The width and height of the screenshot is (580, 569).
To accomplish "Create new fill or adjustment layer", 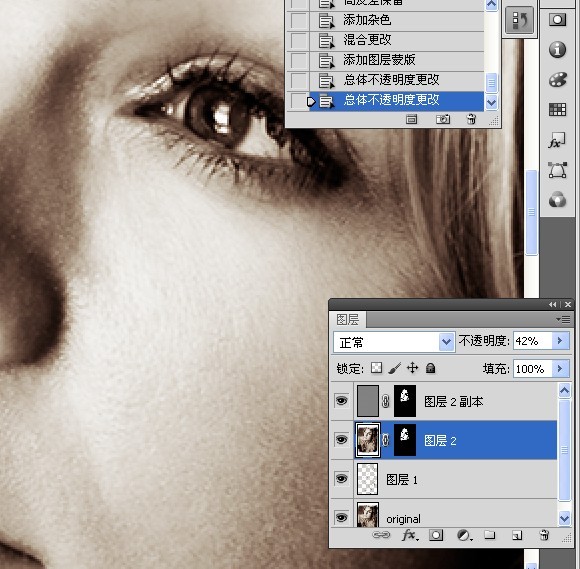I will pos(464,535).
